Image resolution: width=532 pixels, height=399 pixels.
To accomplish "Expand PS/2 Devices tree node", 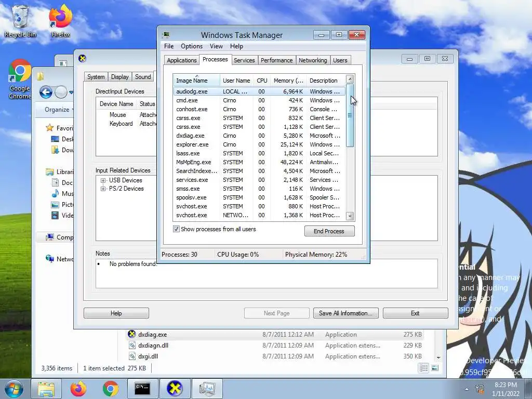I will pos(103,189).
